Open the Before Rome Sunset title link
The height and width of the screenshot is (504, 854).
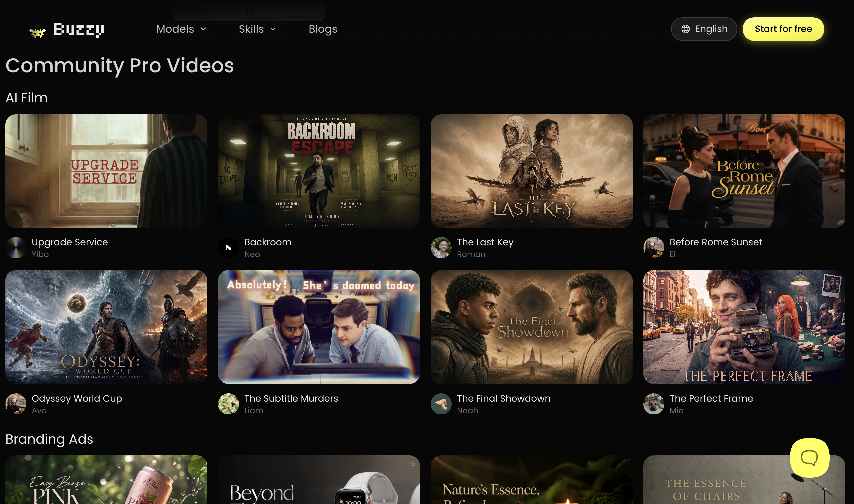coord(715,242)
